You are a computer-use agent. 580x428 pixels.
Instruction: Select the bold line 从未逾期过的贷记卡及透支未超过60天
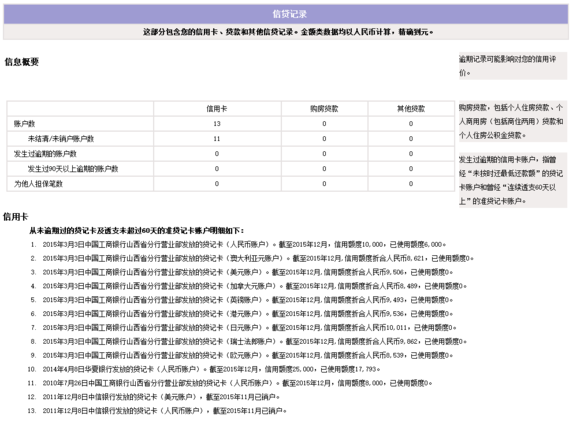coord(136,231)
